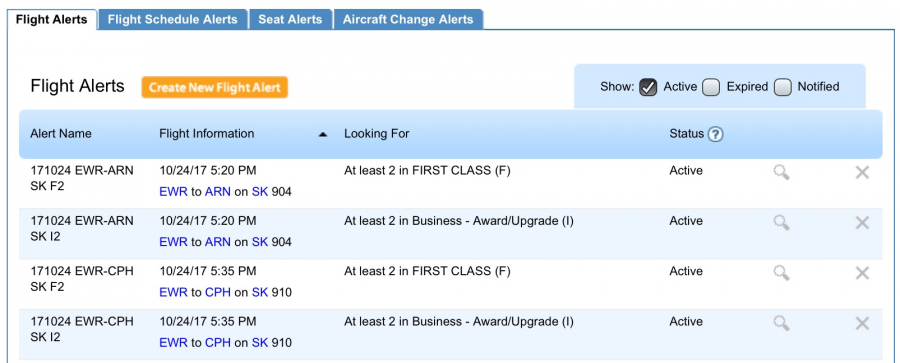The height and width of the screenshot is (363, 900).
Task: Go to Aircraft Change Alerts tab
Action: point(408,20)
